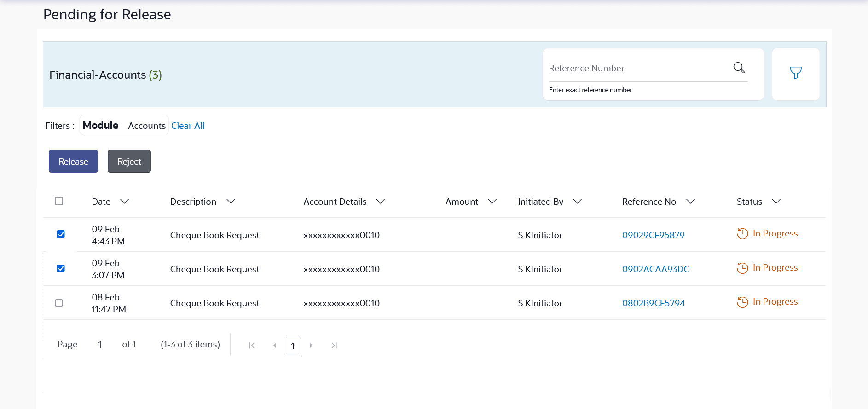Click S KInitiator in 09 Feb 3:07 PM row
Screen dimensions: 868x409
(540, 269)
